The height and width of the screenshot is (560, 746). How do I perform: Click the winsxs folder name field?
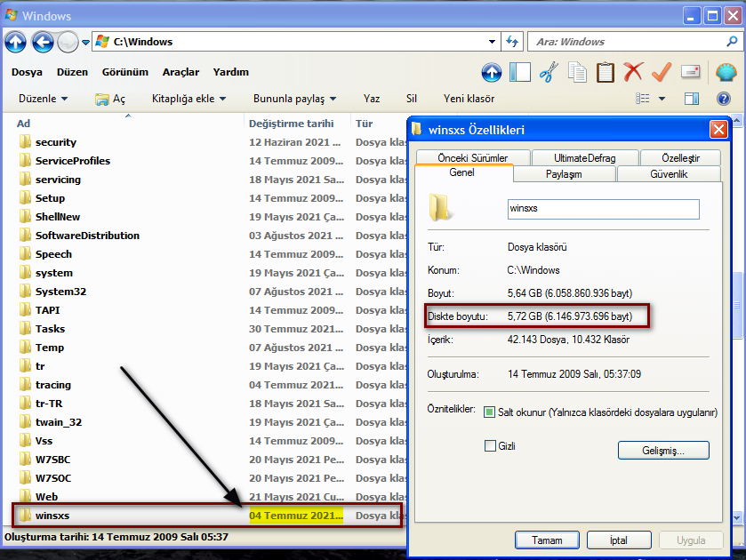(x=603, y=209)
